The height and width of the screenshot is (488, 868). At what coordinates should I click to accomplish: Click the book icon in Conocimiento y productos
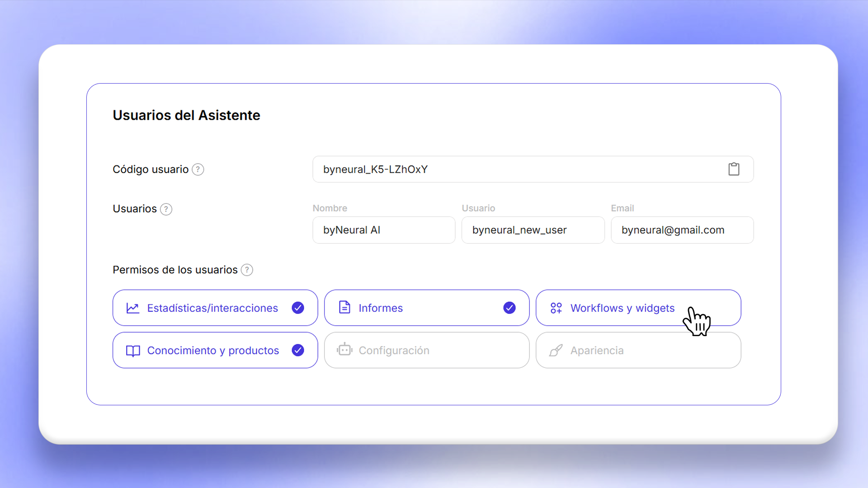click(x=133, y=351)
